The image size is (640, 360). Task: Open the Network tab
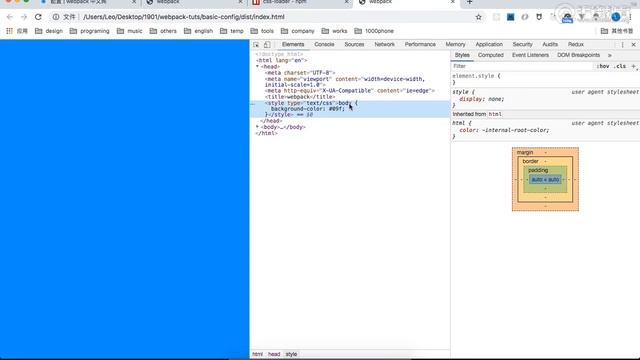[x=384, y=44]
